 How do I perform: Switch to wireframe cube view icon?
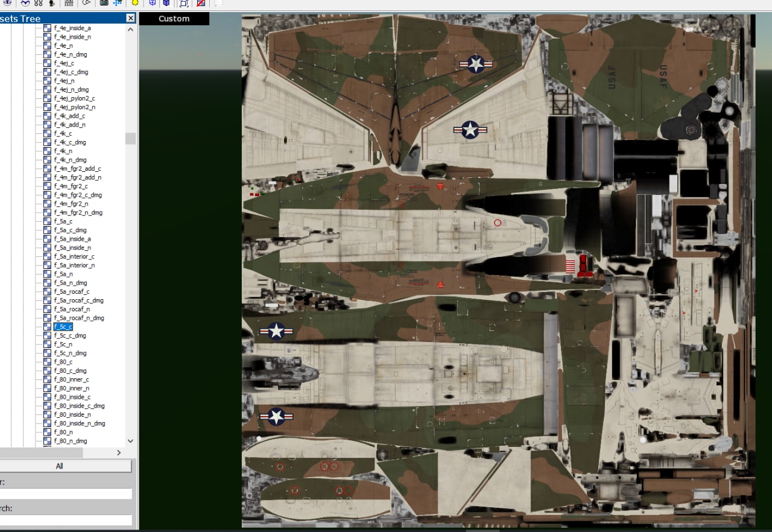153,3
